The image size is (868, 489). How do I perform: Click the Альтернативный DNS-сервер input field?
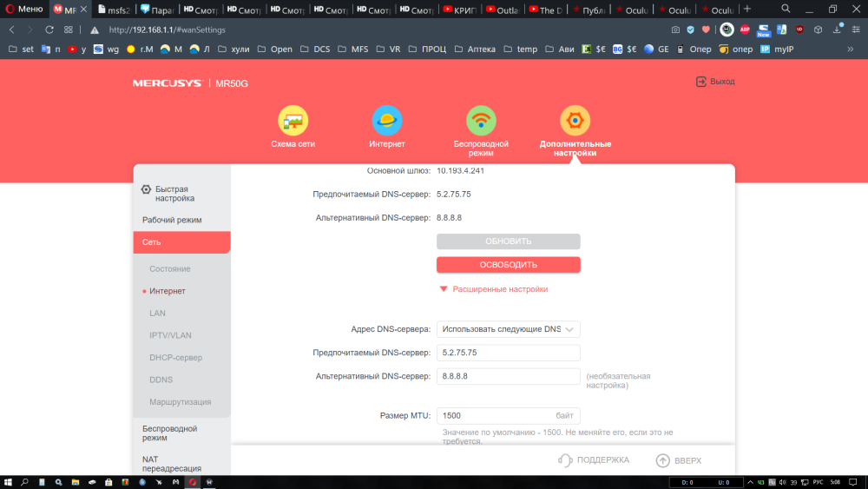(508, 376)
